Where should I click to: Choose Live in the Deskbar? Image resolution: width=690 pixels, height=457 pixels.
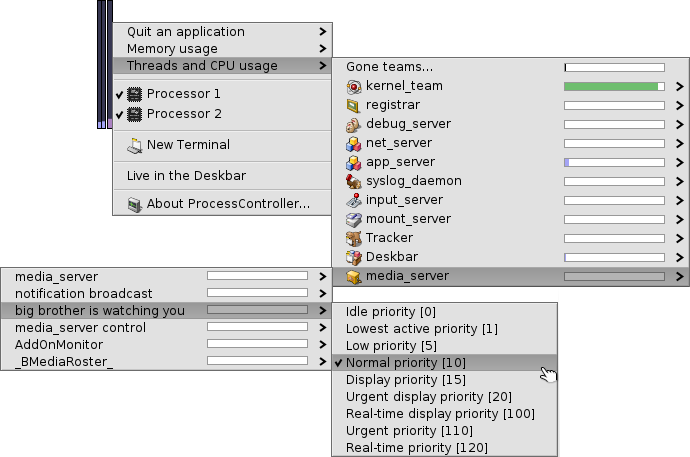pos(222,175)
